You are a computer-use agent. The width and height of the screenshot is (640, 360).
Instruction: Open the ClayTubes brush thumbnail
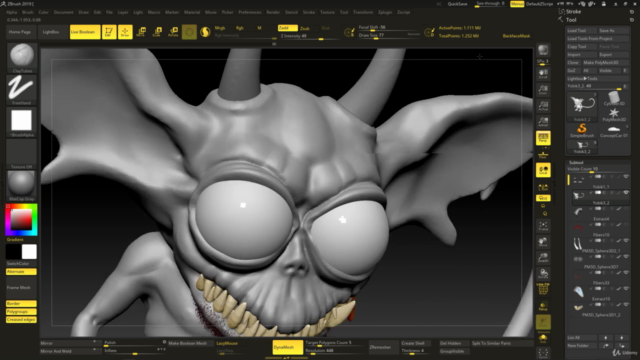click(22, 57)
